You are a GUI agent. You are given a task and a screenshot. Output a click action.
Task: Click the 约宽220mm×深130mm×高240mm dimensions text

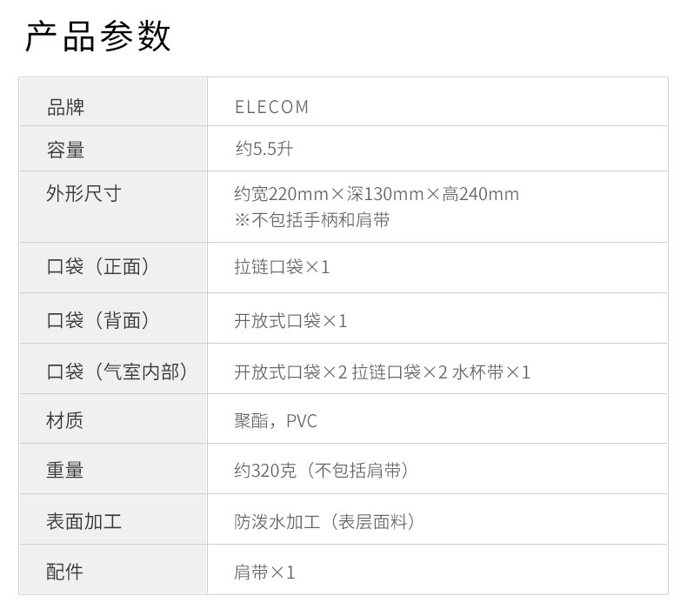tap(377, 194)
